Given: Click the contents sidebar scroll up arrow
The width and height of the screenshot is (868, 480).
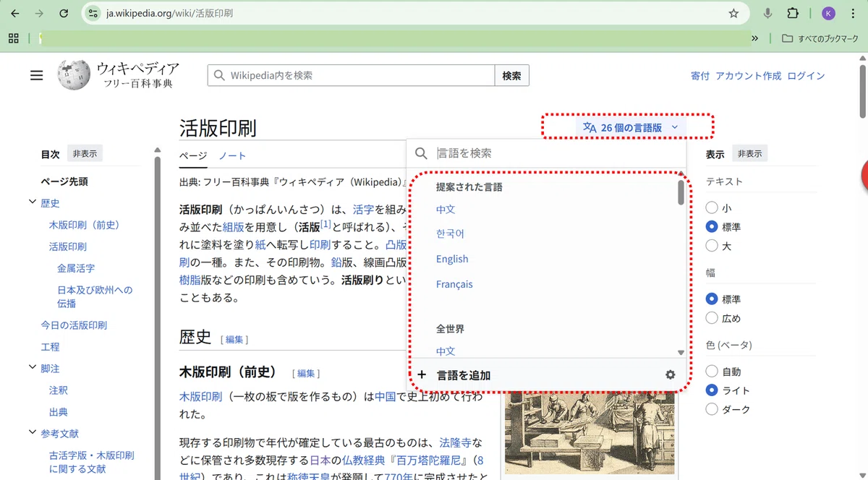Looking at the screenshot, I should click(158, 150).
